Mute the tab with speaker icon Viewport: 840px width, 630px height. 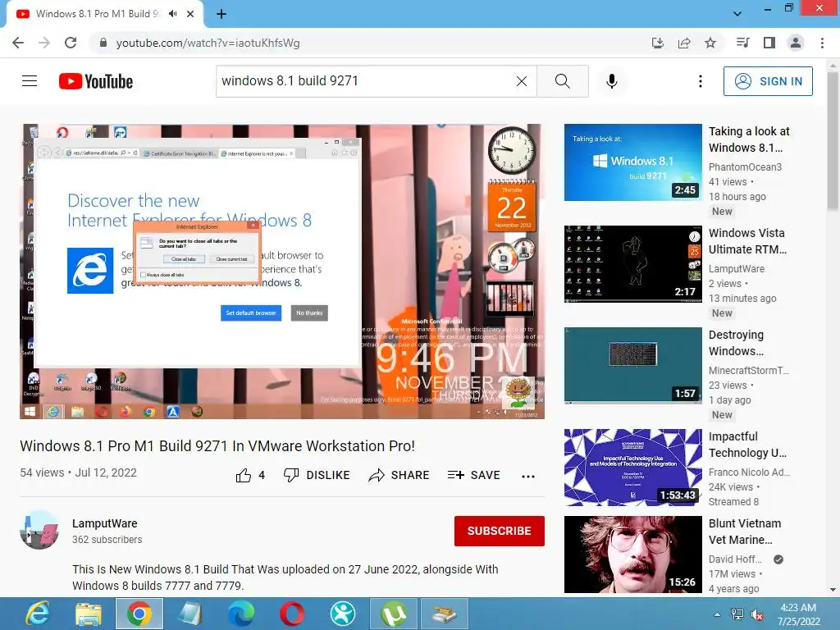pos(172,14)
